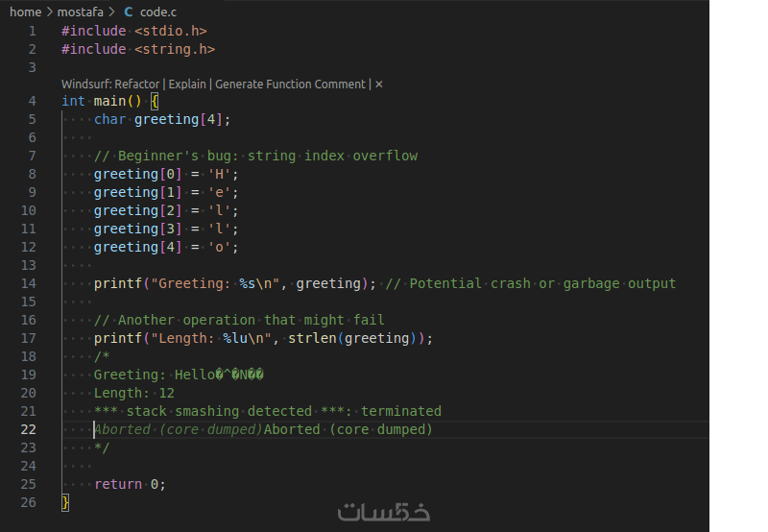The height and width of the screenshot is (532, 768).
Task: Select line 4 via its line number
Action: tap(33, 101)
